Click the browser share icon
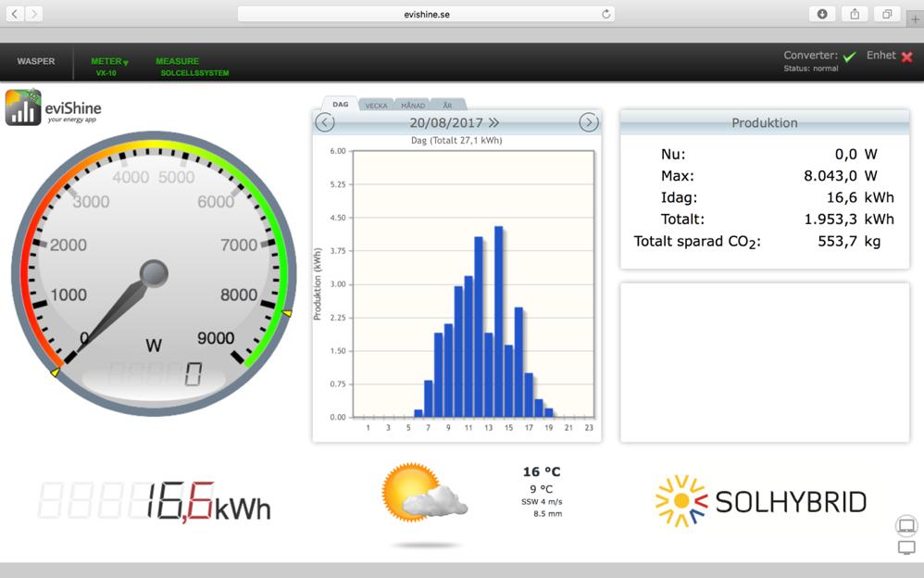924x578 pixels. tap(855, 14)
